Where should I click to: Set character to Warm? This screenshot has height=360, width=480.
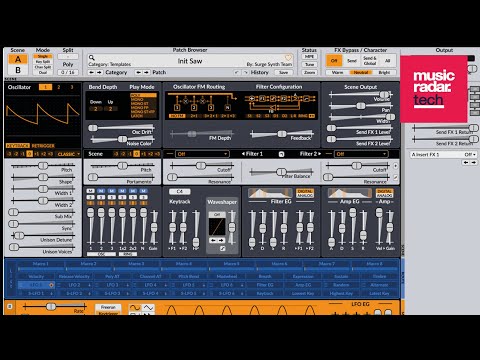(337, 72)
